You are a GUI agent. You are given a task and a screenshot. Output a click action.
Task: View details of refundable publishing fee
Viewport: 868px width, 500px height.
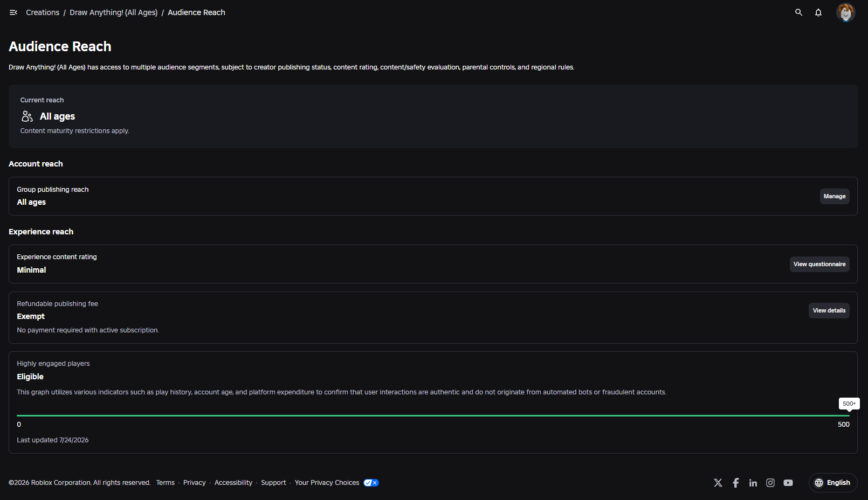coord(829,310)
